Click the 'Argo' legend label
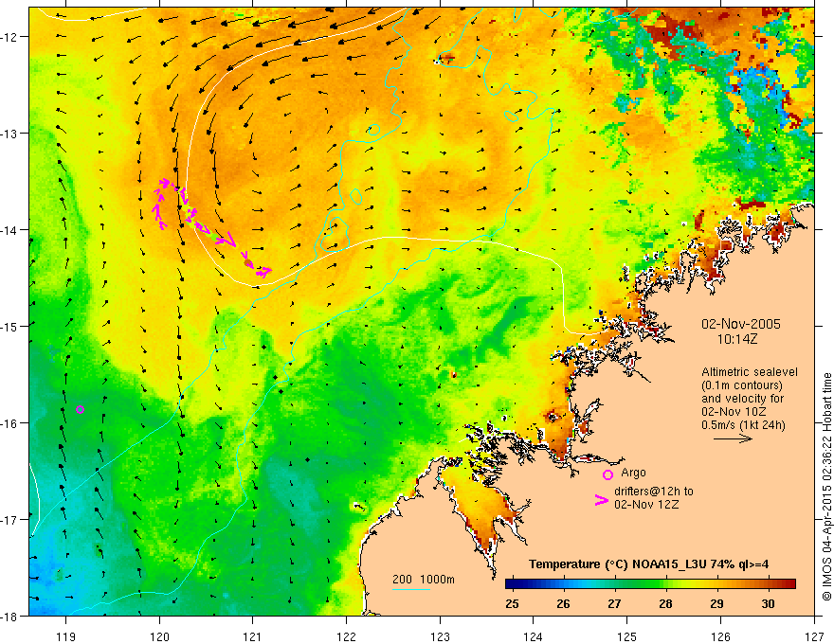Image resolution: width=834 pixels, height=644 pixels. (x=633, y=473)
